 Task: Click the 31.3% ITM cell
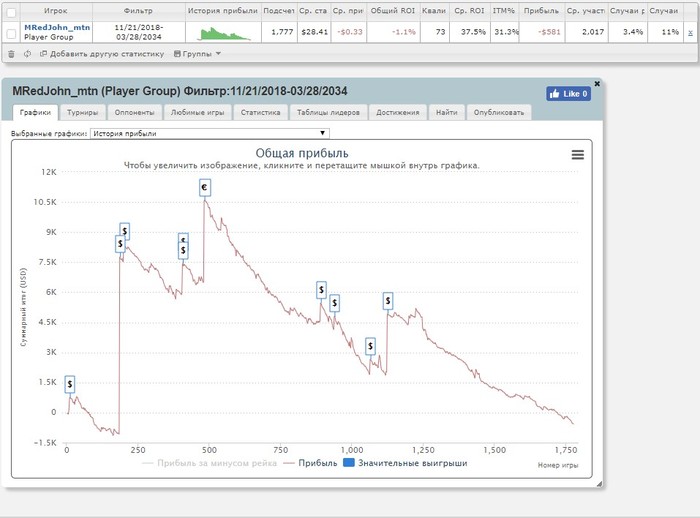pos(506,32)
